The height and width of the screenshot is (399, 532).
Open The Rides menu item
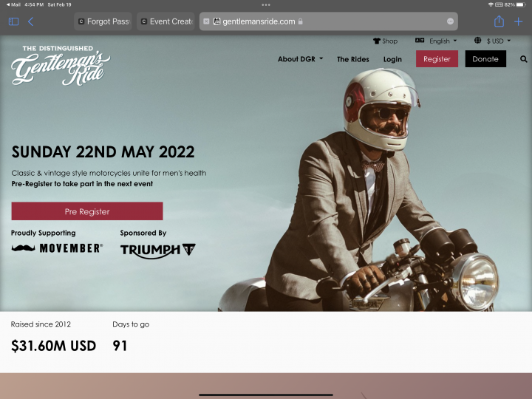point(353,59)
